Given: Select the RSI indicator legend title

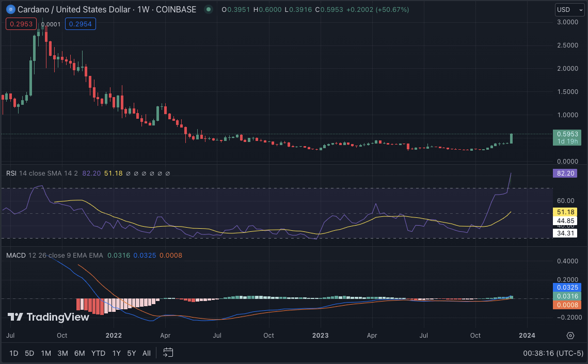Looking at the screenshot, I should tap(11, 173).
